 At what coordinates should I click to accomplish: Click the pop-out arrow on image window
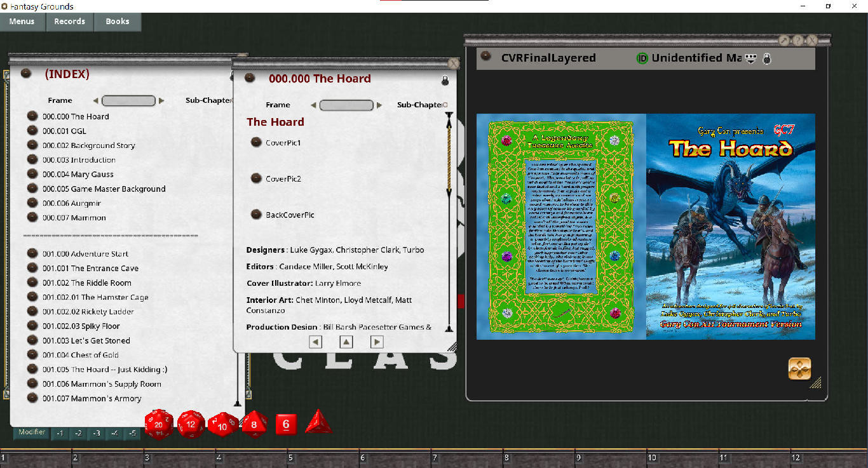click(x=784, y=41)
